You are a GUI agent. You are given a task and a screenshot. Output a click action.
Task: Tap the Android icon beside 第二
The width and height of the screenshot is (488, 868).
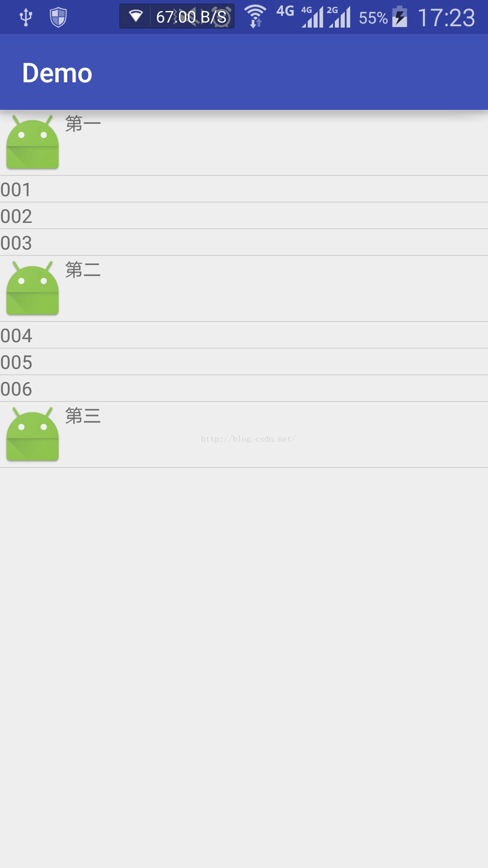click(33, 288)
